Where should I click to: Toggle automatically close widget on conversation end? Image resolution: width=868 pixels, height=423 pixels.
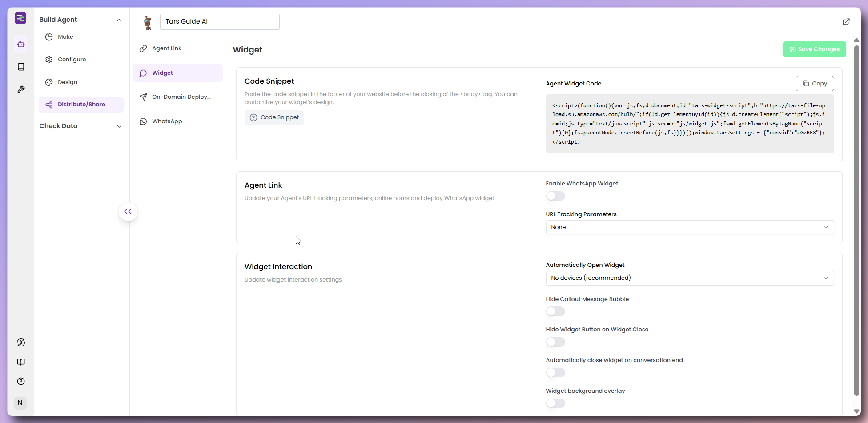tap(555, 373)
